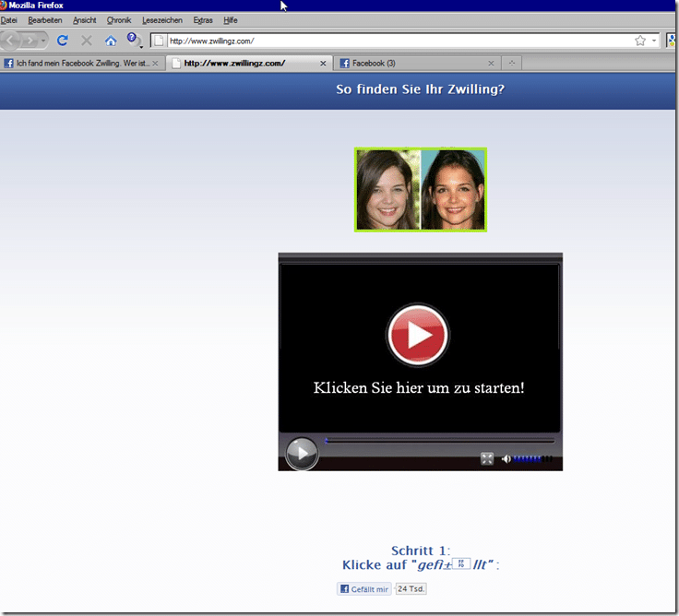This screenshot has height=616, width=679.
Task: Open the address bar dropdown arrow
Action: [x=654, y=41]
